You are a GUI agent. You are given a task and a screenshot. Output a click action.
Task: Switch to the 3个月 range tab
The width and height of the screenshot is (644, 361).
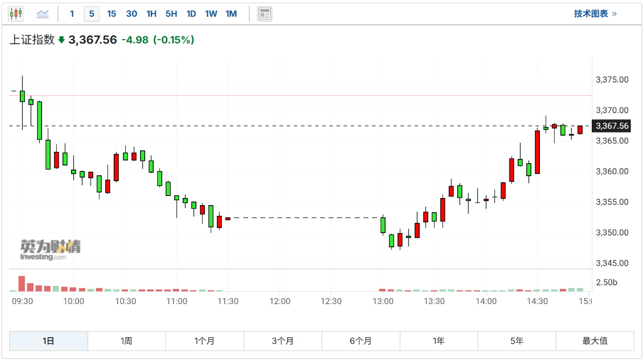click(283, 341)
